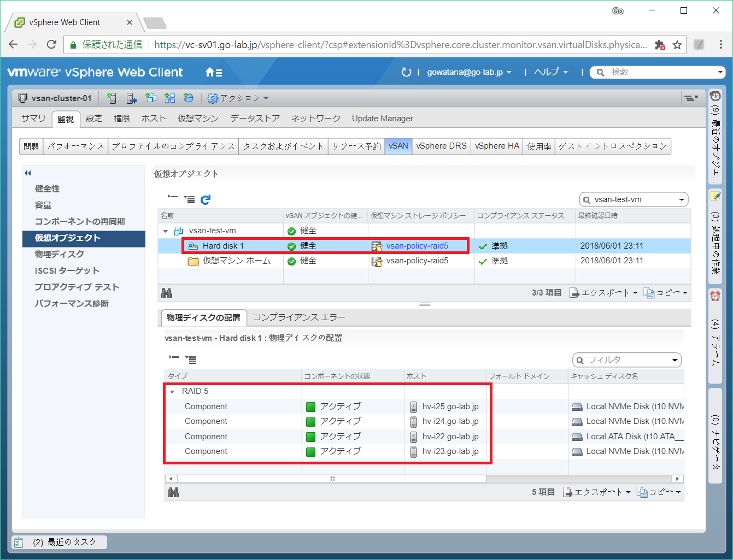The width and height of the screenshot is (733, 560).
Task: Switch to the 設定 configure tab
Action: [94, 119]
